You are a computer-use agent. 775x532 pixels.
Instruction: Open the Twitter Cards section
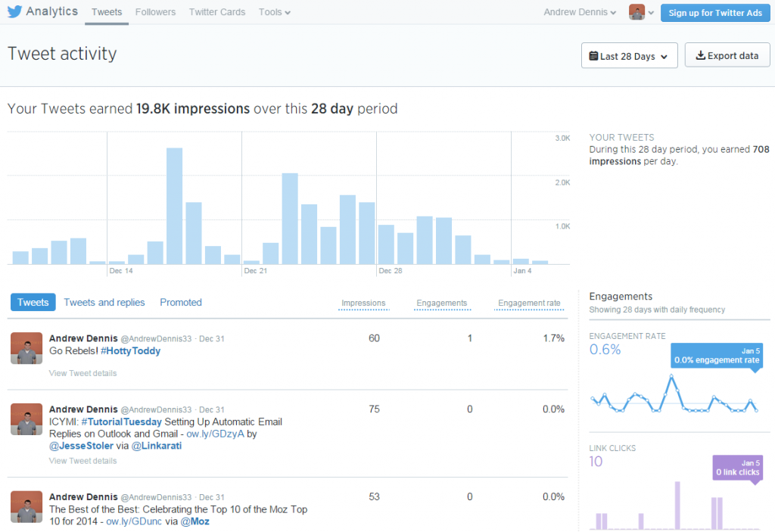click(x=216, y=12)
